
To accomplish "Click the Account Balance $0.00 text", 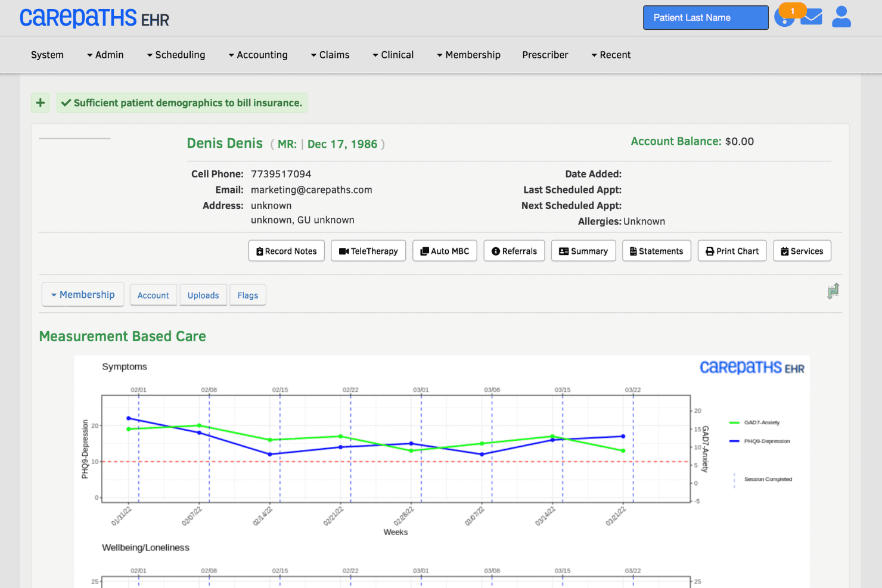I will [692, 141].
